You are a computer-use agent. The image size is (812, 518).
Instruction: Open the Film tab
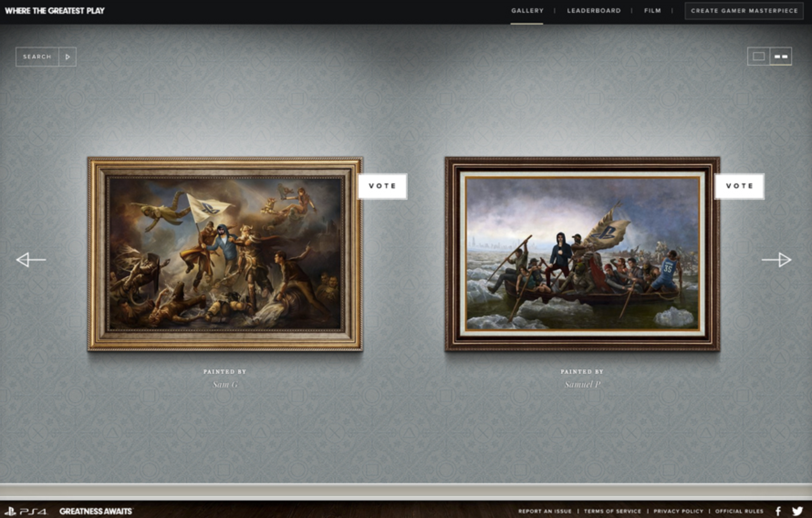(x=652, y=10)
